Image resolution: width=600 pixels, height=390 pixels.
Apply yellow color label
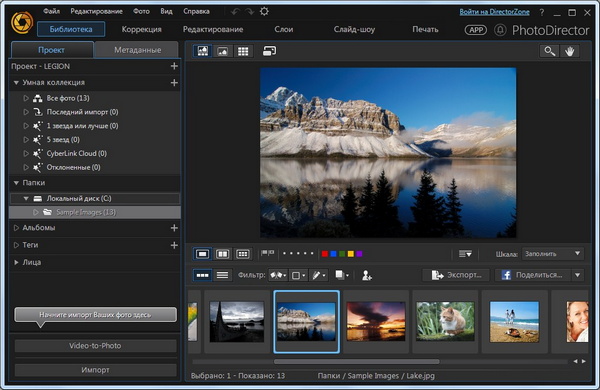pyautogui.click(x=351, y=254)
